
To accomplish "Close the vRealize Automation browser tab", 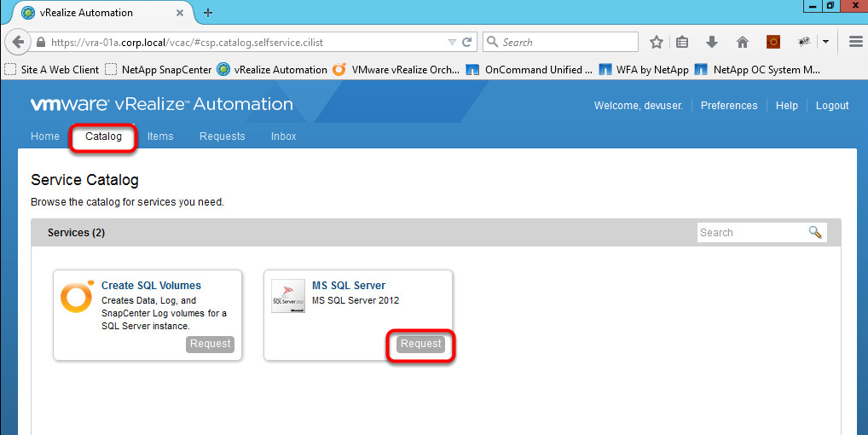I will click(180, 12).
